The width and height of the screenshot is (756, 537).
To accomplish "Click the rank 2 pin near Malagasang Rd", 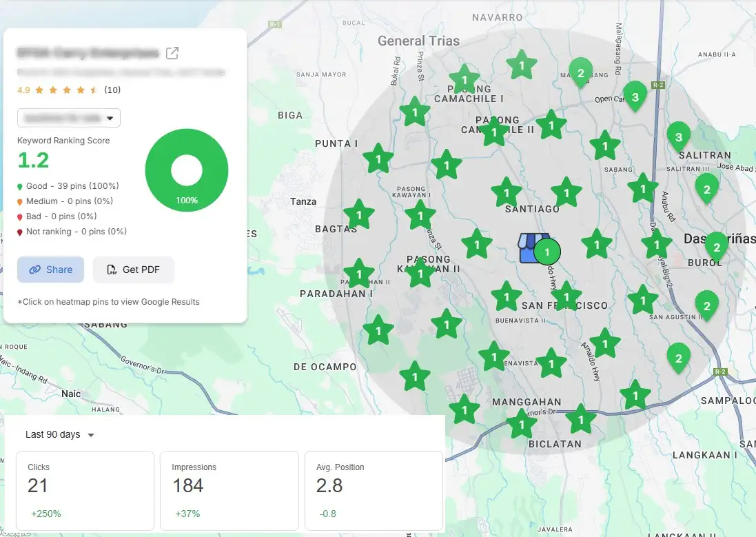I will coord(580,72).
